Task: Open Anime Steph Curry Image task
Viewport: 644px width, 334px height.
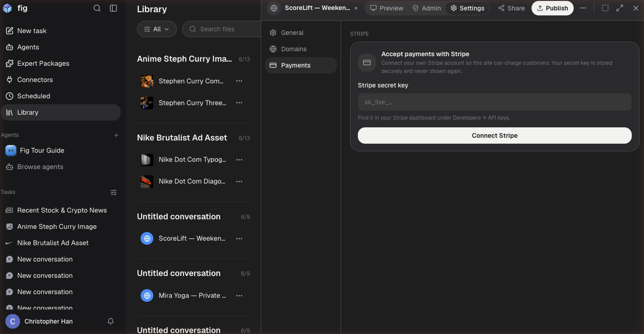Action: 61,227
